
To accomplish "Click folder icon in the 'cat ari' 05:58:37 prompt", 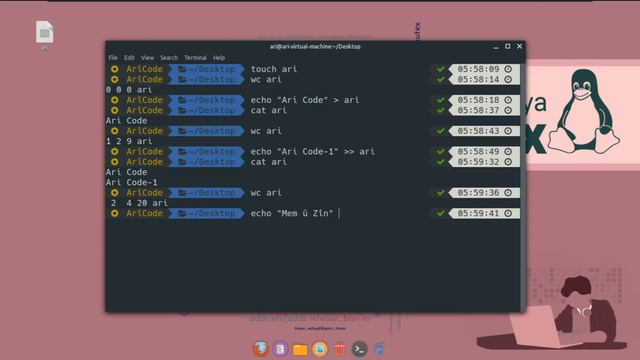I will (x=182, y=110).
